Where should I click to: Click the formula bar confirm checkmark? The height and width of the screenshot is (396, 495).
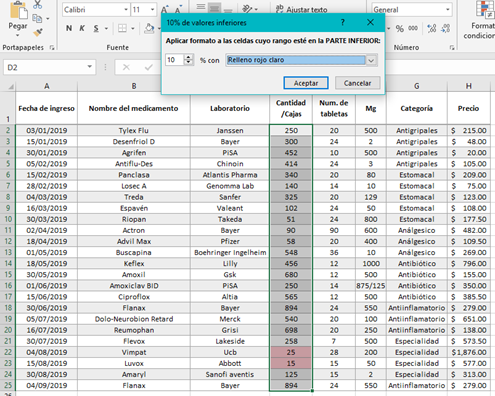[149, 67]
